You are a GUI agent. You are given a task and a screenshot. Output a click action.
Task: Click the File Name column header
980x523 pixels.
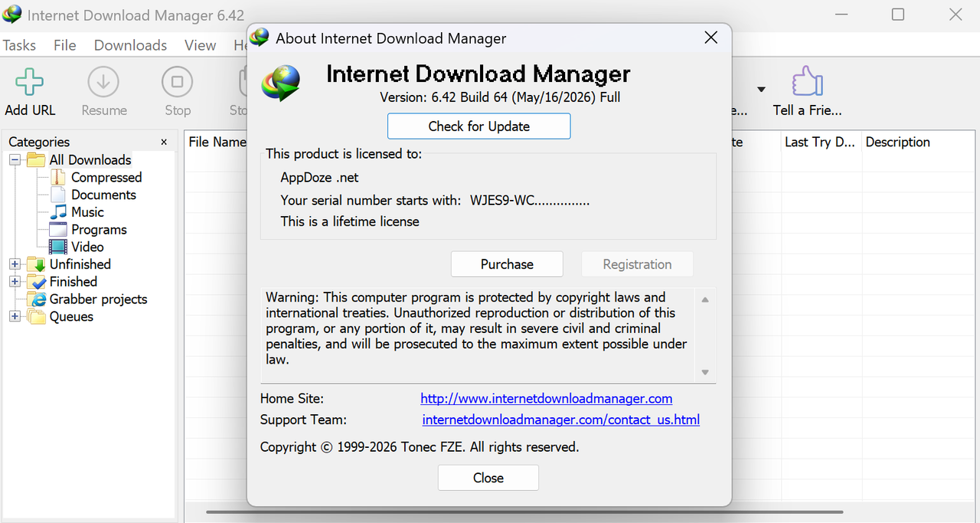tap(217, 142)
